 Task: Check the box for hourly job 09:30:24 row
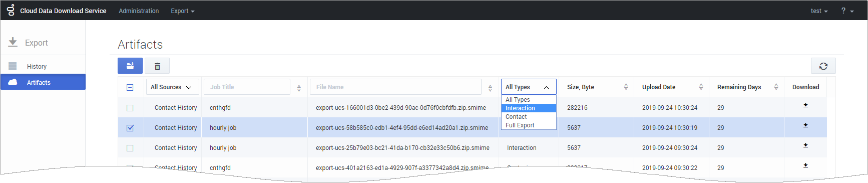[130, 148]
